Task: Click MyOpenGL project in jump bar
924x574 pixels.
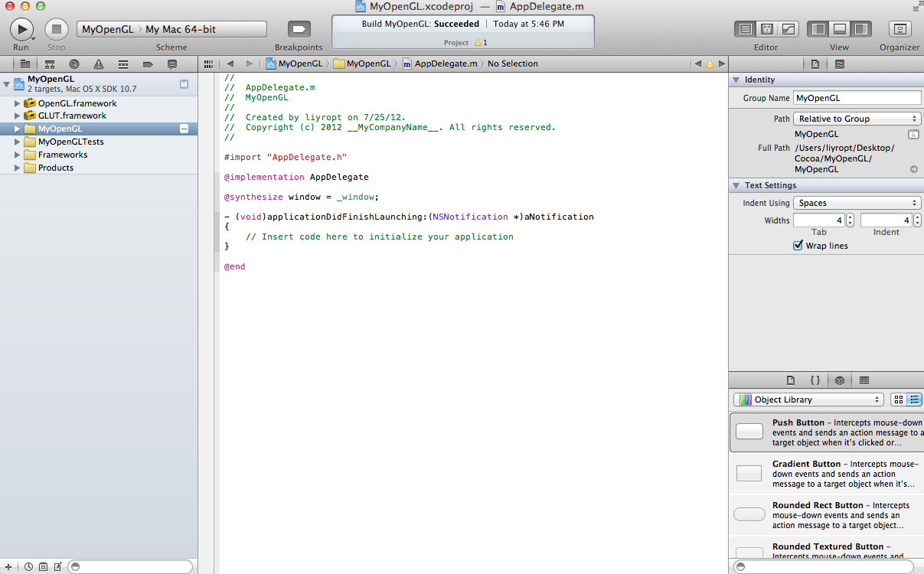Action: coord(295,64)
